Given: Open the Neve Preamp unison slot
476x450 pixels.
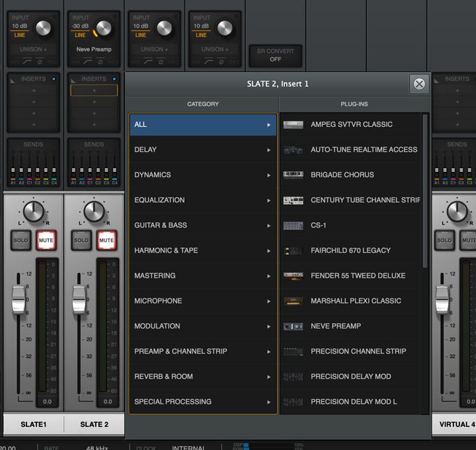Looking at the screenshot, I should click(94, 50).
